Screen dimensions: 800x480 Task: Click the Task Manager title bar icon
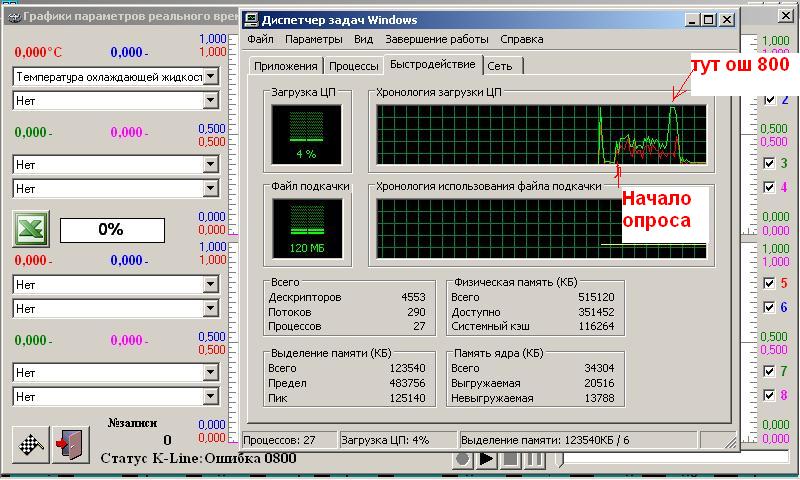coord(252,19)
